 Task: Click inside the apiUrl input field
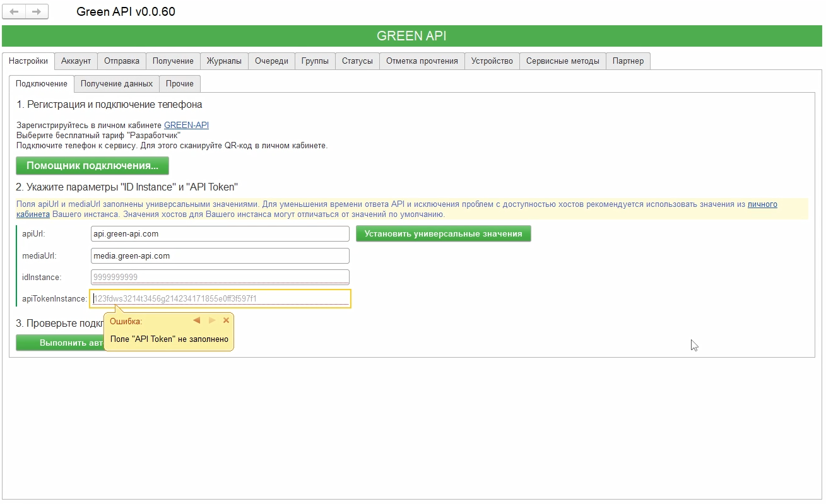[220, 233]
